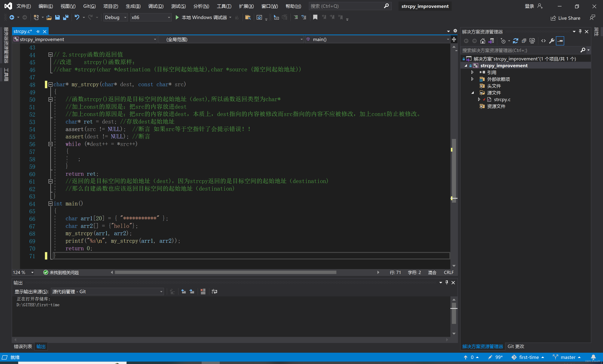
Task: Open Find in Files via folder-search icon
Action: [248, 17]
